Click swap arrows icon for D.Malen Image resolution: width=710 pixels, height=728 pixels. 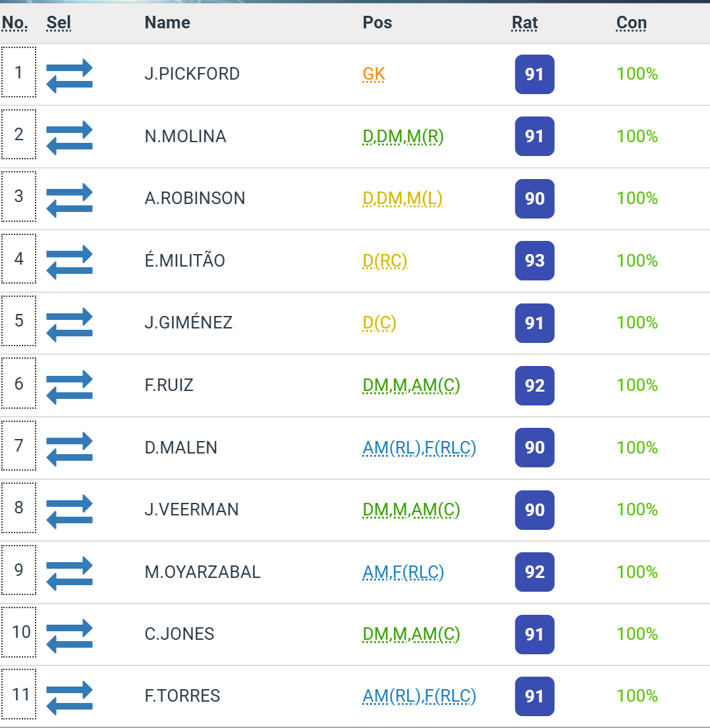click(x=69, y=448)
